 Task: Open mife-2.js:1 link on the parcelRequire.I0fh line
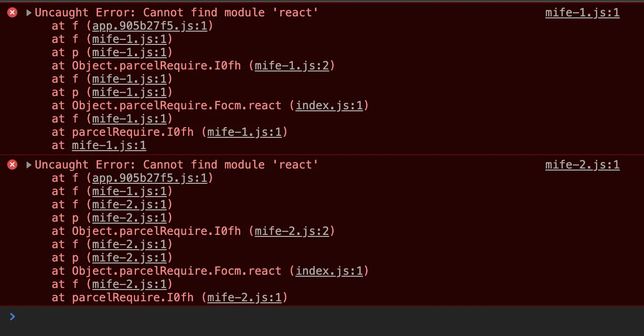244,298
